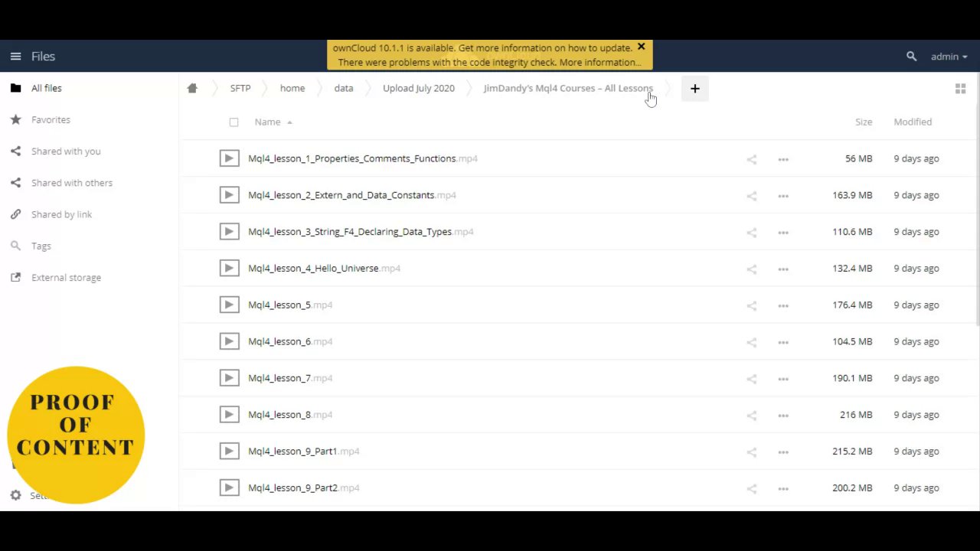Share Mql4_lesson_9_Part1.mp4 file
Viewport: 980px width, 551px height.
coord(751,452)
